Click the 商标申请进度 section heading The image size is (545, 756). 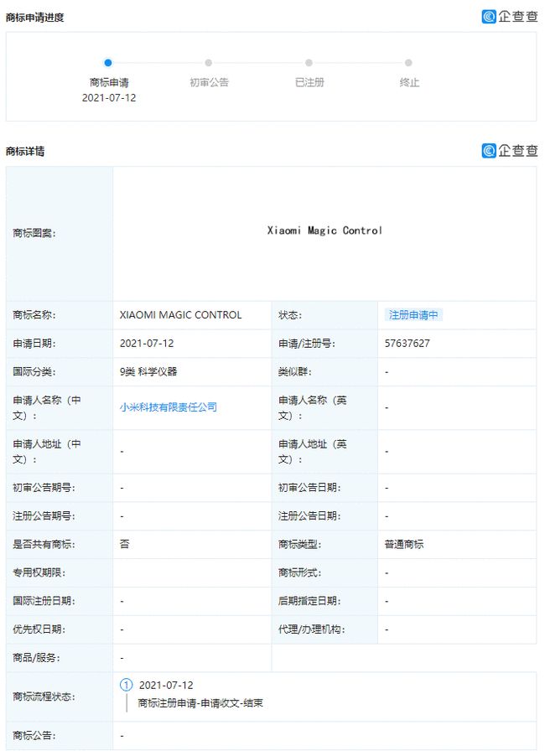tap(34, 18)
